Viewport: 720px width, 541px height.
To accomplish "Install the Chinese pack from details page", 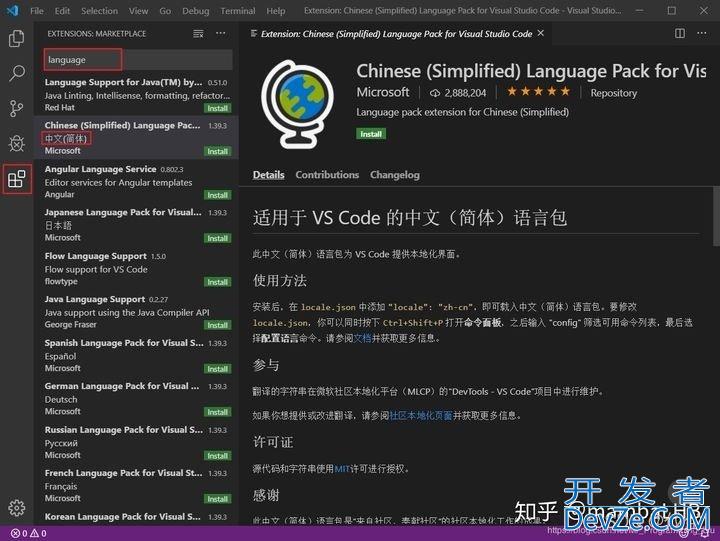I will coord(371,134).
